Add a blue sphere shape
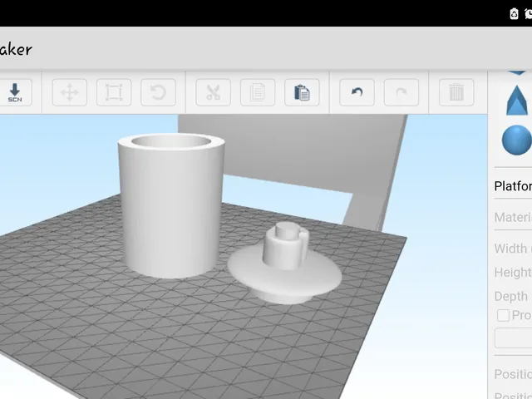The image size is (532, 399). (517, 140)
